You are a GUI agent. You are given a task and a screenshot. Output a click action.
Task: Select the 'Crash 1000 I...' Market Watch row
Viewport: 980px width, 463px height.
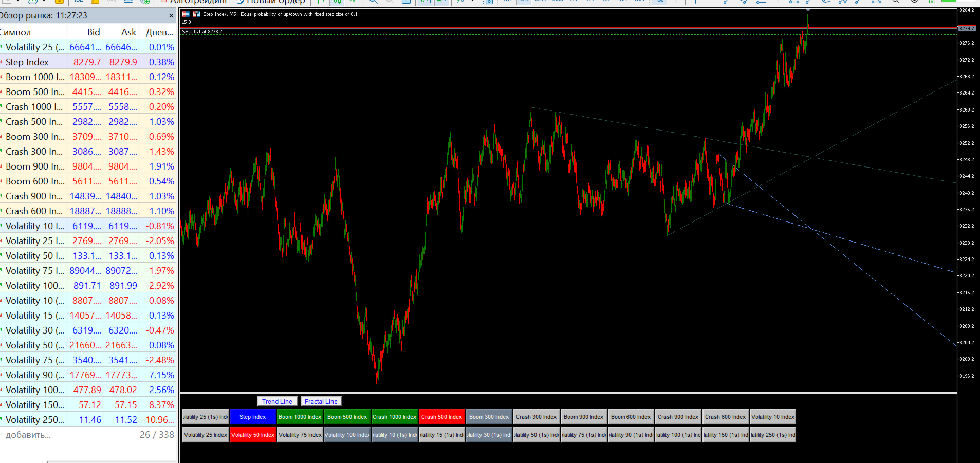tap(88, 106)
